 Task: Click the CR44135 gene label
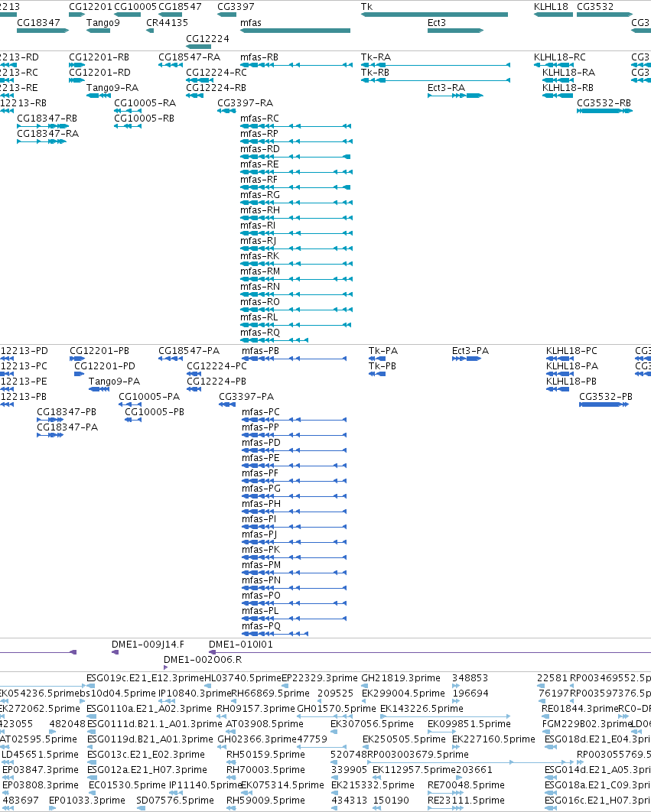(167, 22)
